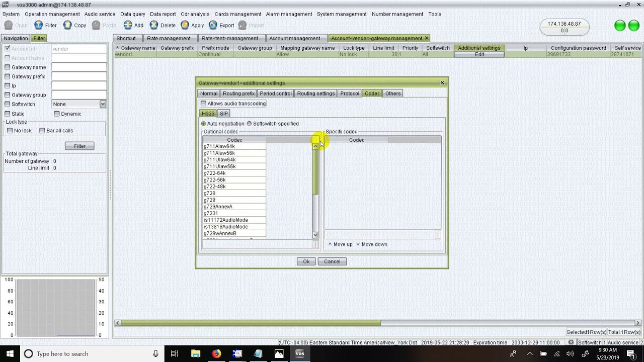The width and height of the screenshot is (644, 362).
Task: Select the Softswitch specified radio button
Action: point(249,124)
